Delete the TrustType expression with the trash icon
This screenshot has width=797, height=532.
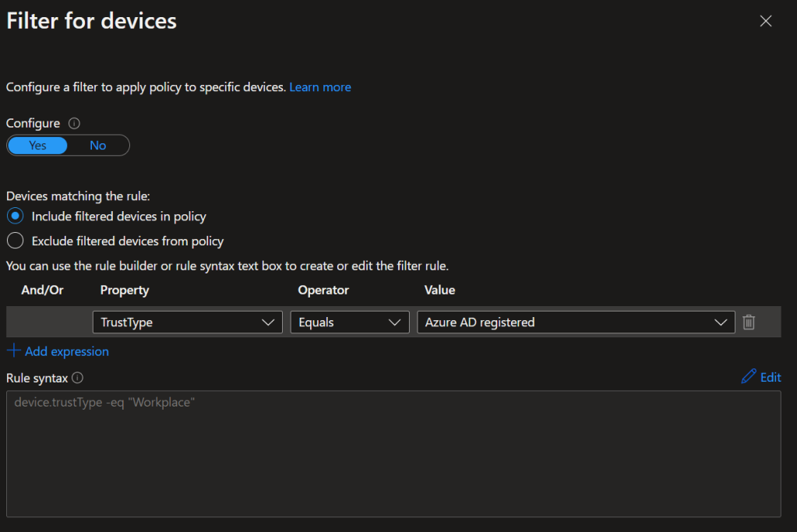click(749, 322)
